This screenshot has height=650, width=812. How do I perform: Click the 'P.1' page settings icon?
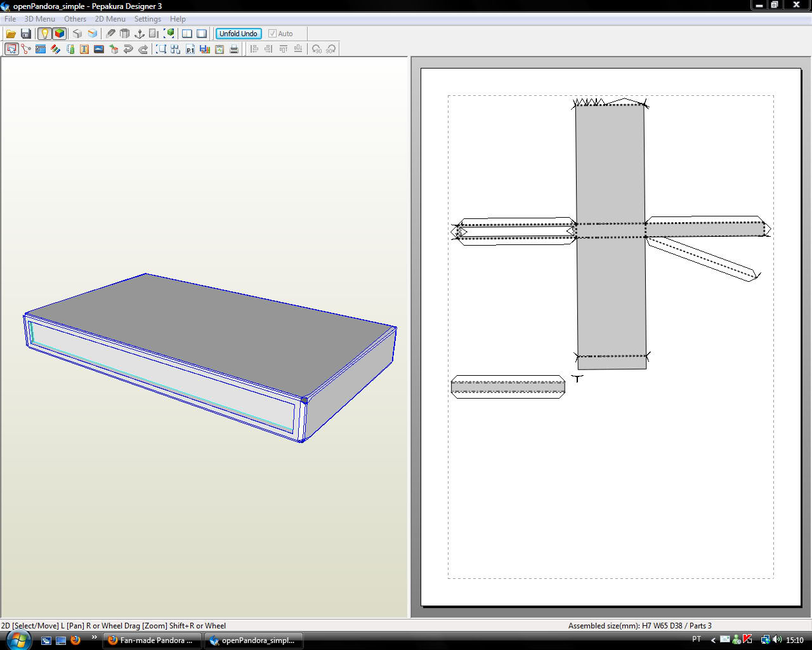[190, 49]
